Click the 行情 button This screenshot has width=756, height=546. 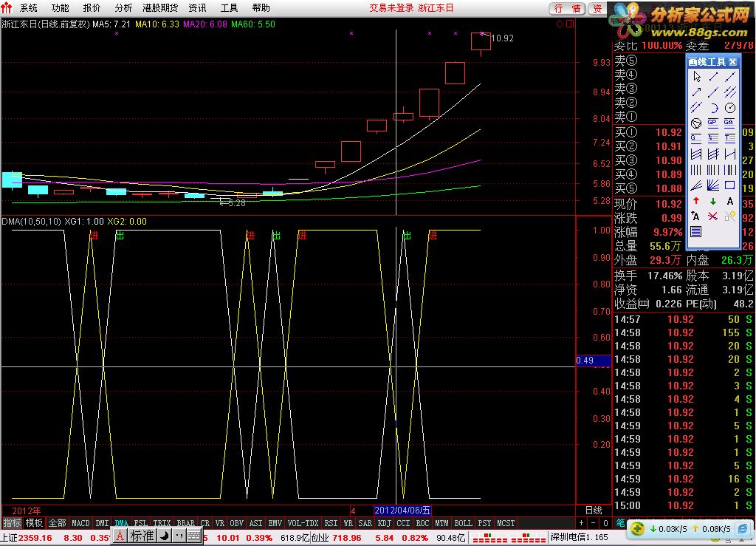coord(567,8)
